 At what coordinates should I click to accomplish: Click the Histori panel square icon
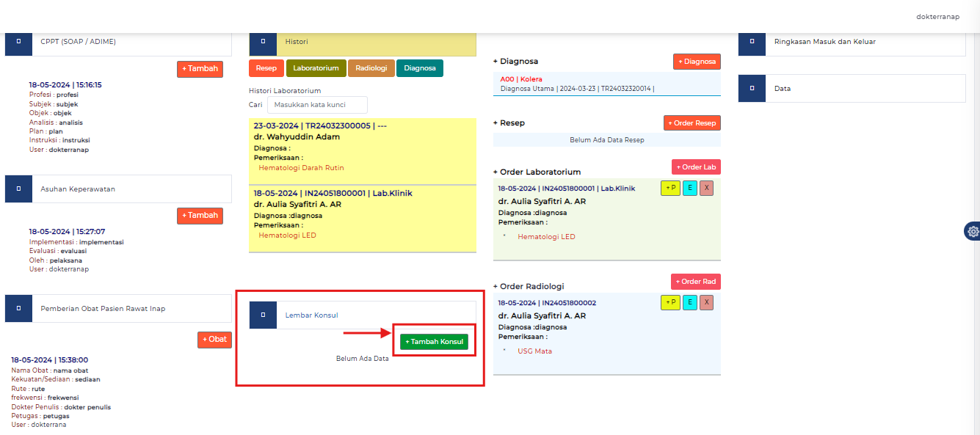point(263,42)
